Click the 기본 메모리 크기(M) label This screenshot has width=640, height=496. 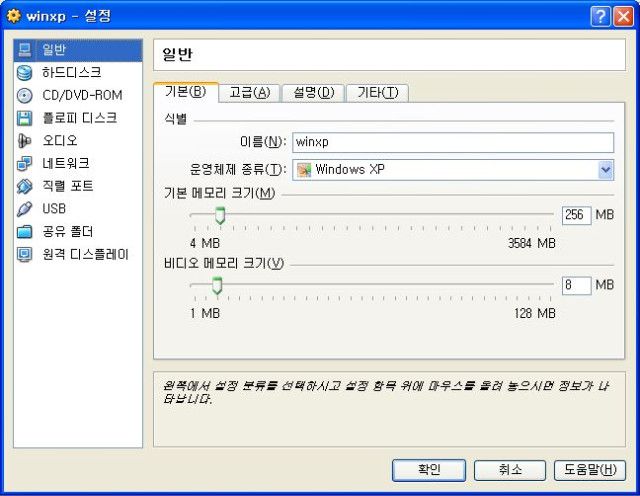220,193
